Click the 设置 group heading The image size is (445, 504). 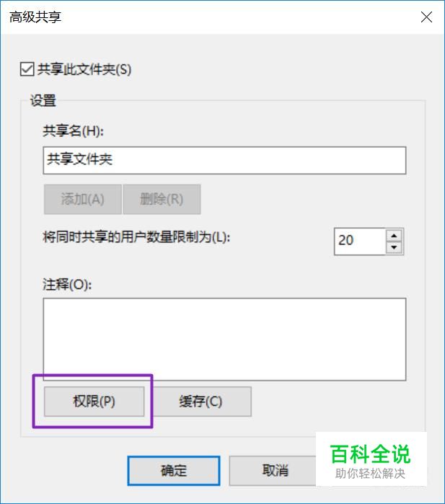[x=43, y=100]
